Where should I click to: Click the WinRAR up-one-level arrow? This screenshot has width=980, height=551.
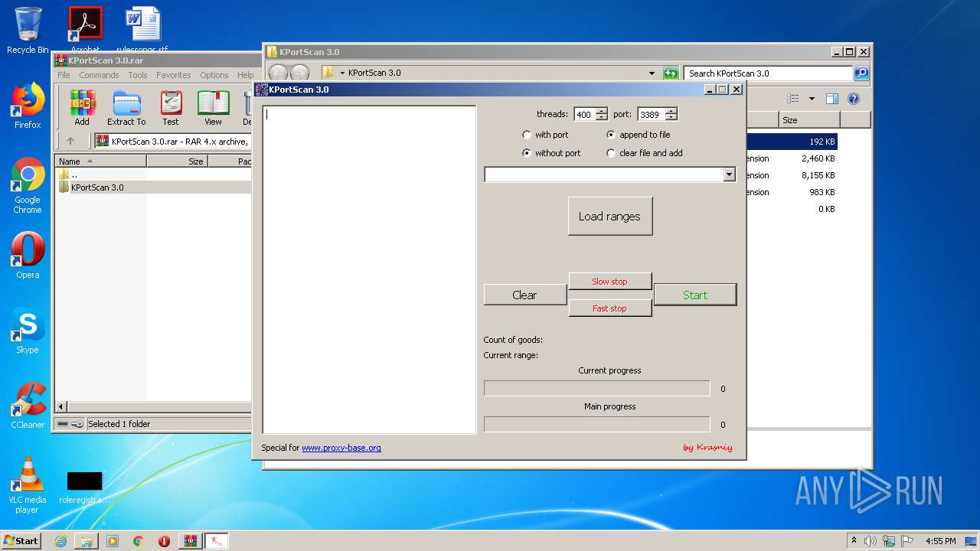[x=70, y=141]
